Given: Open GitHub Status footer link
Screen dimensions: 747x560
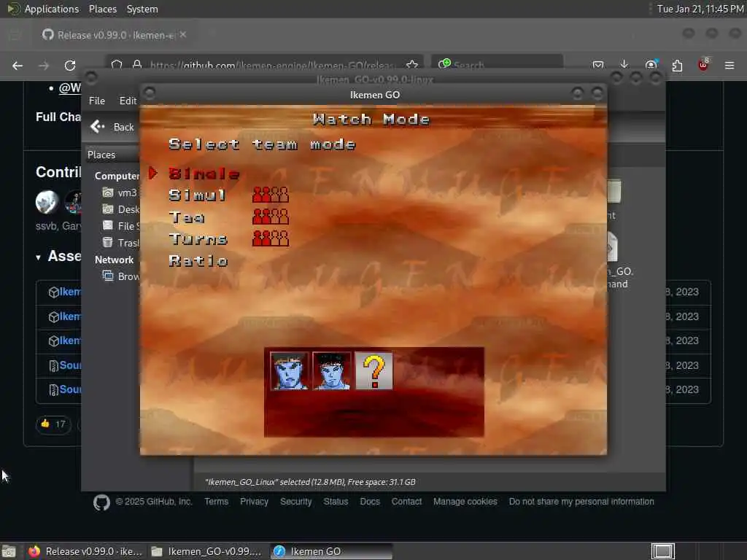Looking at the screenshot, I should pyautogui.click(x=336, y=502).
